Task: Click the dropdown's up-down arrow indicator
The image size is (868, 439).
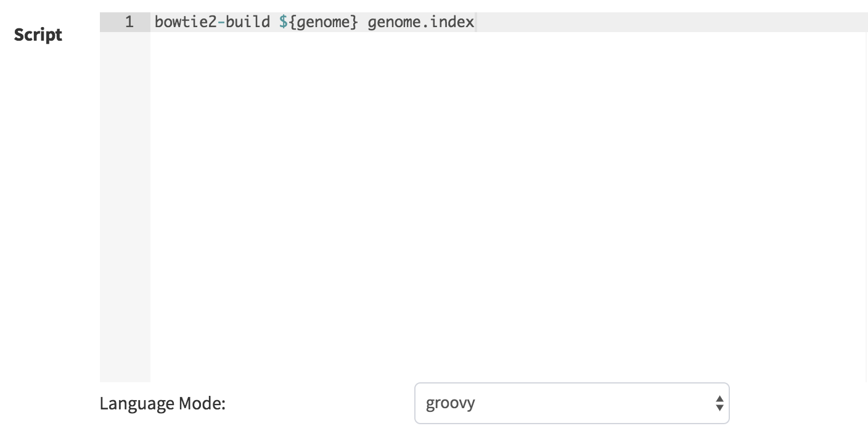Action: pos(719,404)
